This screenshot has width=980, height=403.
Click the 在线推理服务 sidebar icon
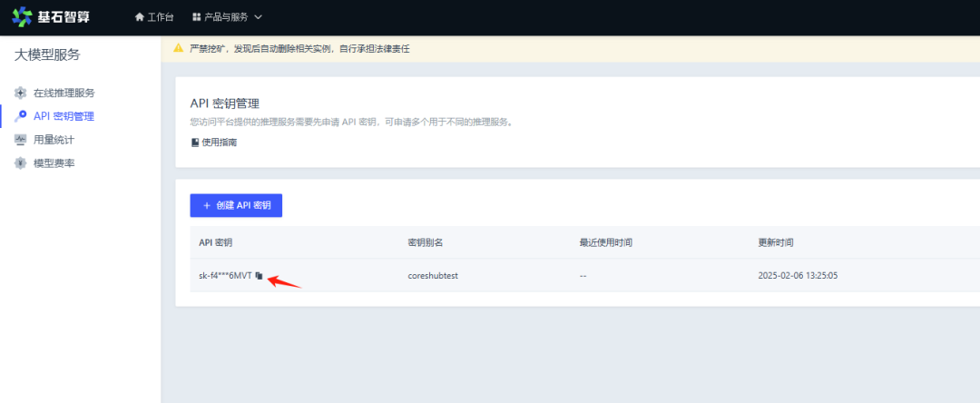(x=21, y=93)
